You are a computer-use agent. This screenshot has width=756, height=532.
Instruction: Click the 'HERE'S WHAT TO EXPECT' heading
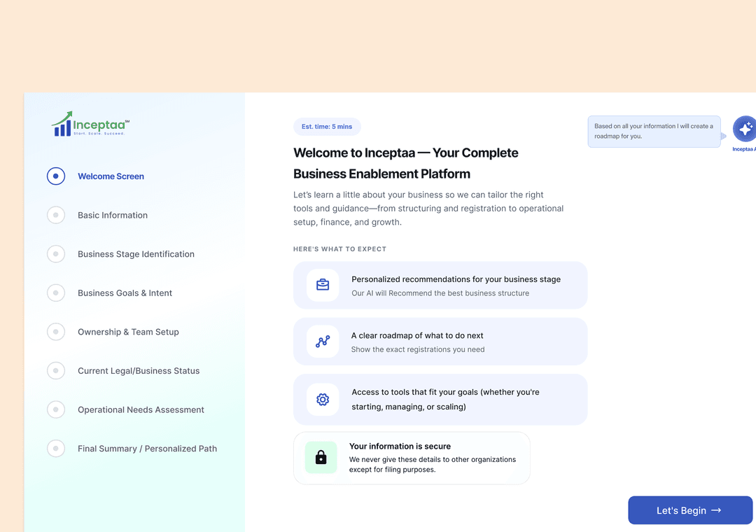[x=340, y=249]
